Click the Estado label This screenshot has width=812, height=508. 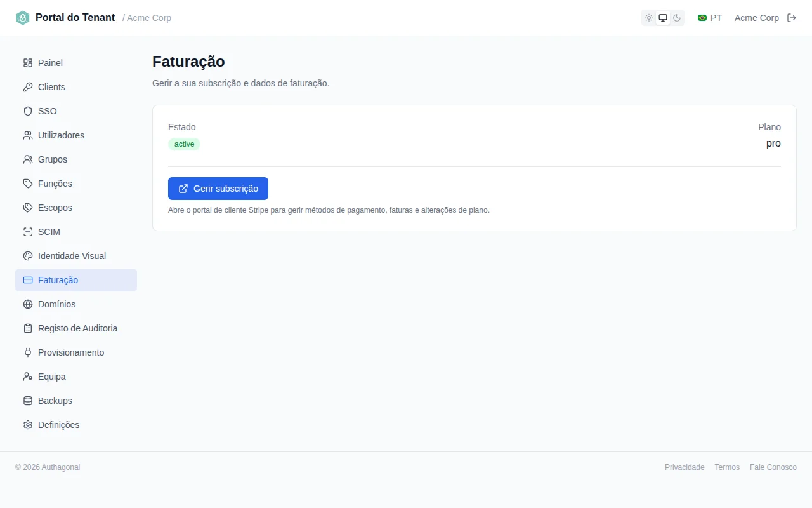tap(182, 127)
